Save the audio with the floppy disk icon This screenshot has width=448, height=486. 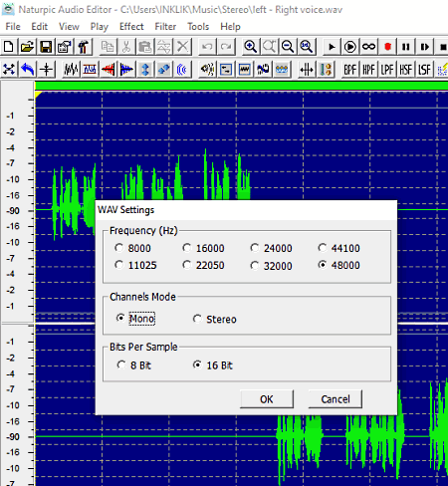tap(46, 47)
